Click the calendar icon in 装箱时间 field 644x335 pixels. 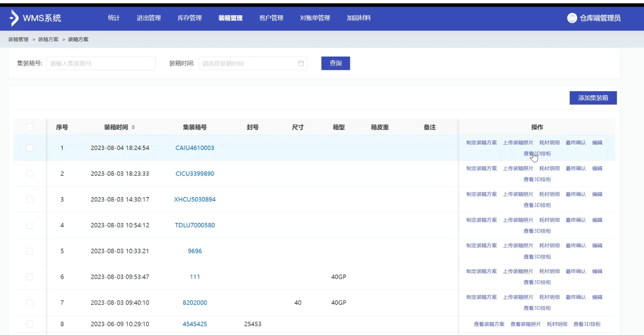pos(301,63)
